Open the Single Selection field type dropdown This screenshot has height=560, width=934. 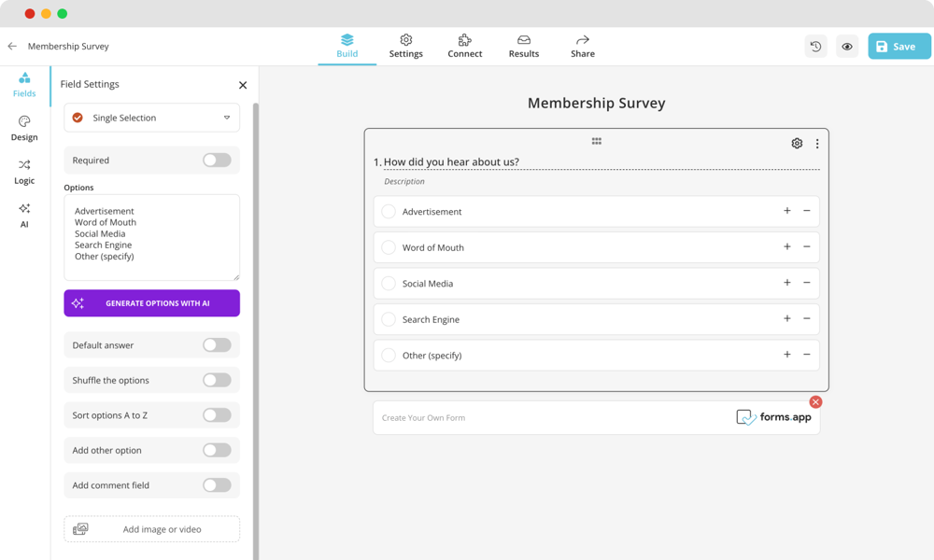151,117
